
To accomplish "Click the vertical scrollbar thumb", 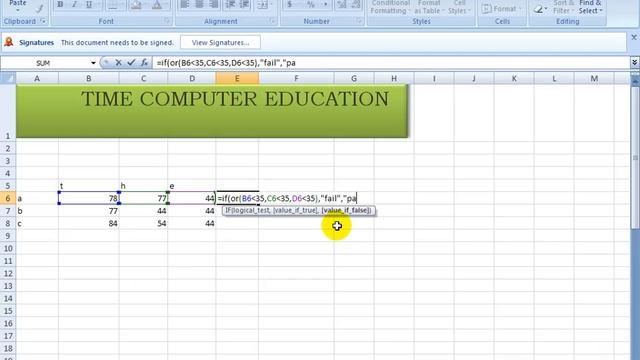I will click(x=635, y=157).
